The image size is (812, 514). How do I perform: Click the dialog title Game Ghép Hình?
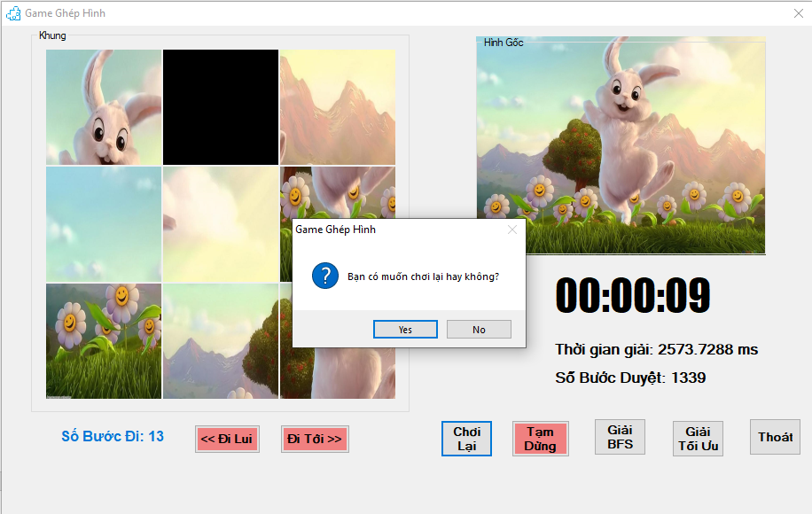[x=336, y=230]
